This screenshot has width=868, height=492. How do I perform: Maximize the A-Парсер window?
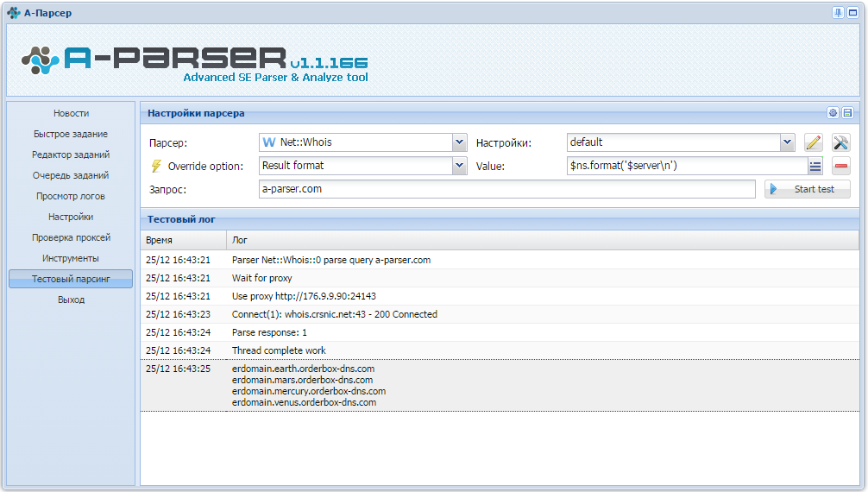pos(853,13)
